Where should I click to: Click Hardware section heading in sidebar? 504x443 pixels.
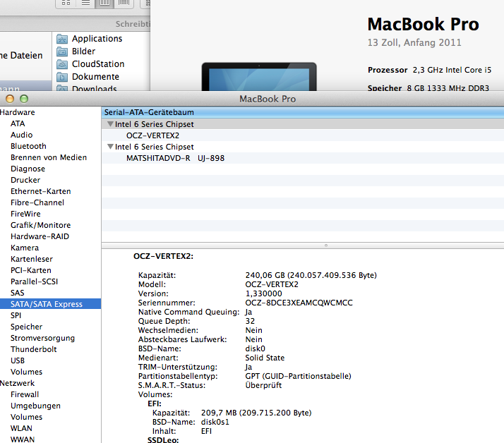[x=18, y=112]
